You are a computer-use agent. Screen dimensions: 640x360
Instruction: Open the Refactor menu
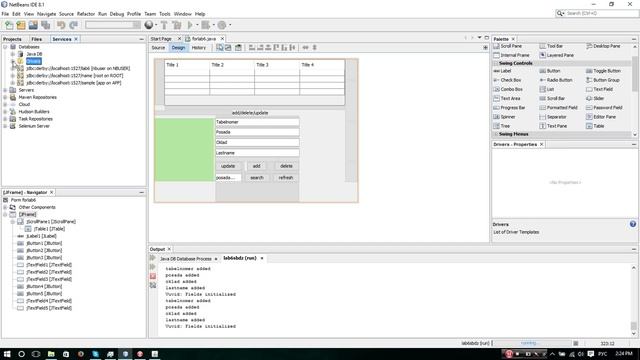tap(86, 14)
